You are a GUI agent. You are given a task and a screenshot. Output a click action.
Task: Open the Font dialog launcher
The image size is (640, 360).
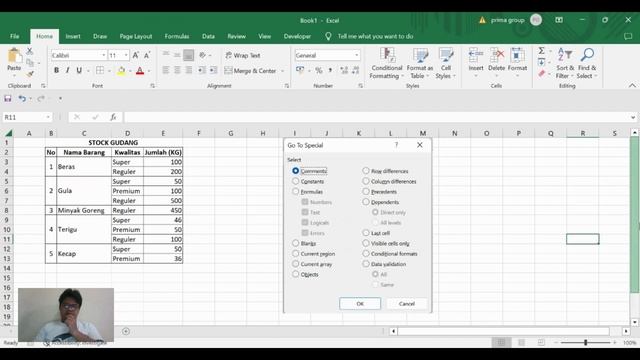[152, 86]
